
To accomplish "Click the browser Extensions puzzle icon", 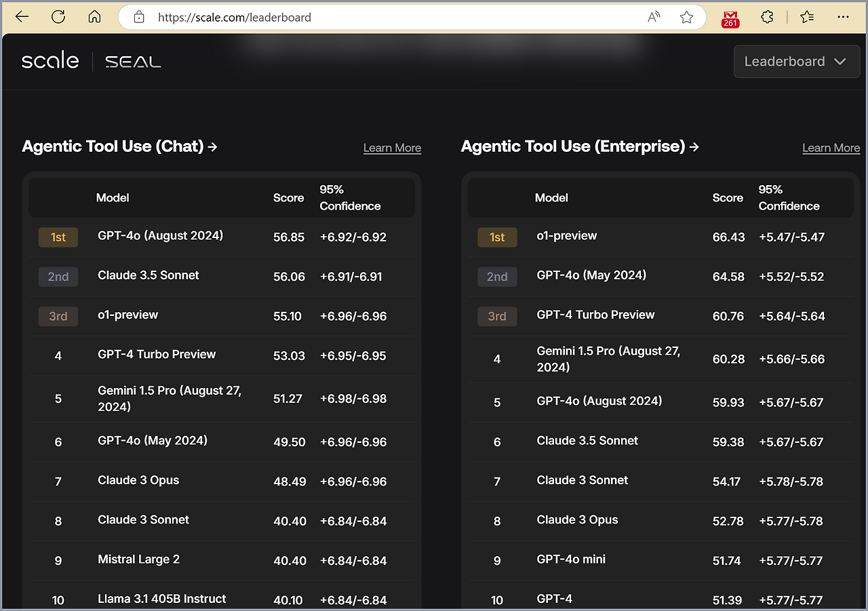I will 767,17.
